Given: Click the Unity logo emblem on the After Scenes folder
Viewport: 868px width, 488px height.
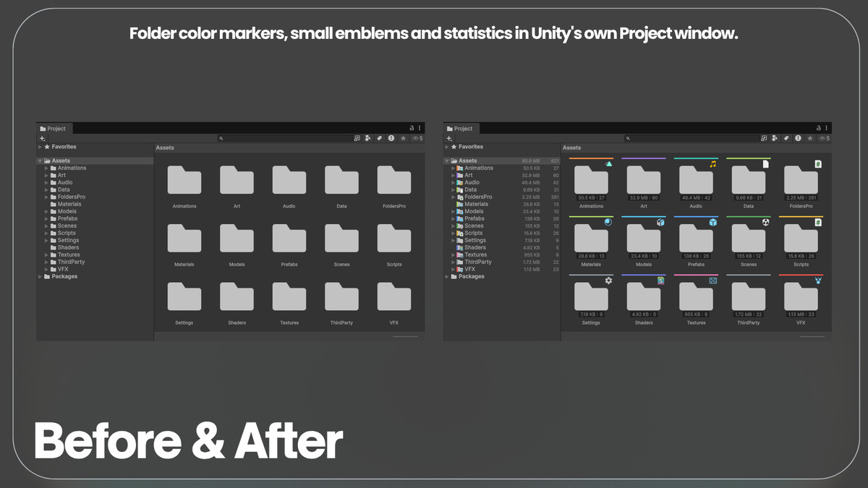Looking at the screenshot, I should pos(765,222).
